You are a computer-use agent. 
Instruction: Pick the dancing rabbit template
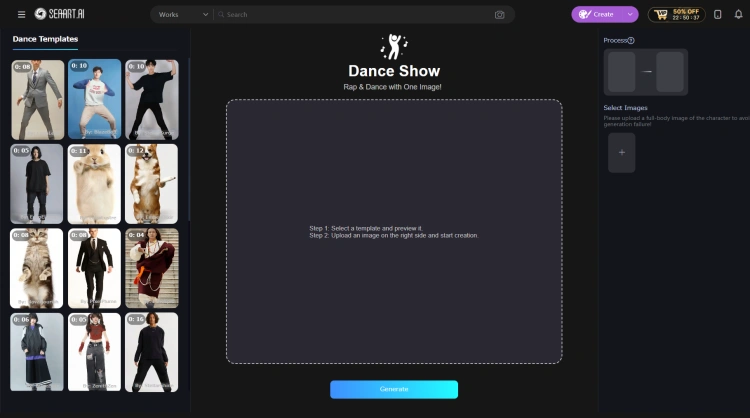point(94,184)
